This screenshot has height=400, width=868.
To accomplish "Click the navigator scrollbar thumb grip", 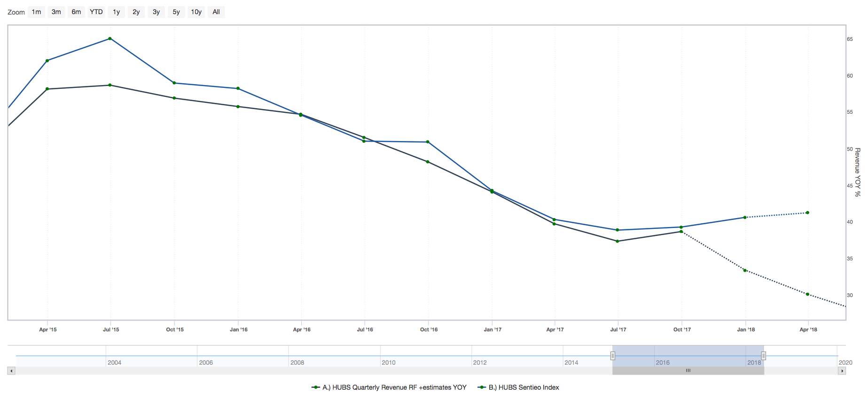I will coord(688,371).
